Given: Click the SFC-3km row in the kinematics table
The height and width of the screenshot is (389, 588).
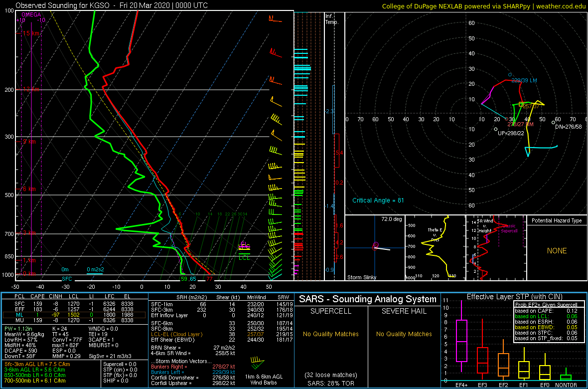Looking at the screenshot, I should 221,309.
